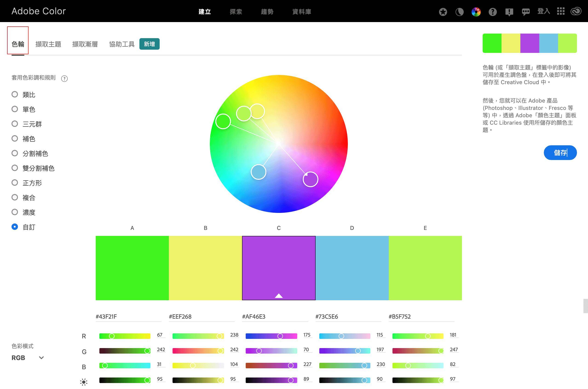Open the chat speech bubble icon
Viewport: 588px width, 389px height.
[x=526, y=12]
